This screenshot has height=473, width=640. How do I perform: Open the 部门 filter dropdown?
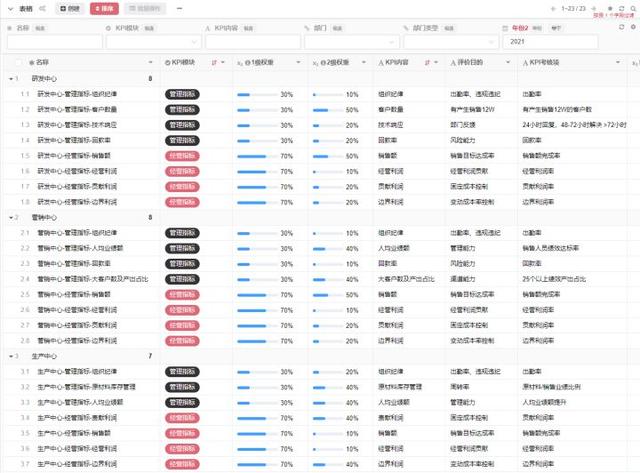[352, 42]
